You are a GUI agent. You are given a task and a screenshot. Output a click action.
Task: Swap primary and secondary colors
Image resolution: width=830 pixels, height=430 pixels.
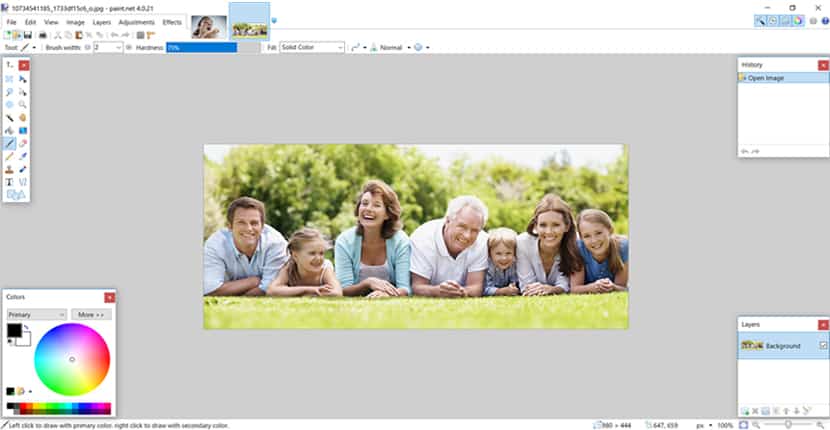point(25,327)
